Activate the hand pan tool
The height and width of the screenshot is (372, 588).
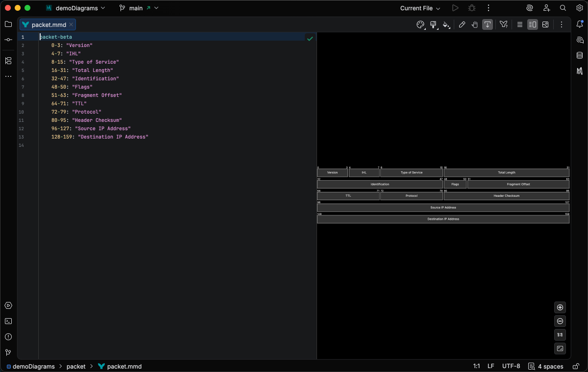474,24
